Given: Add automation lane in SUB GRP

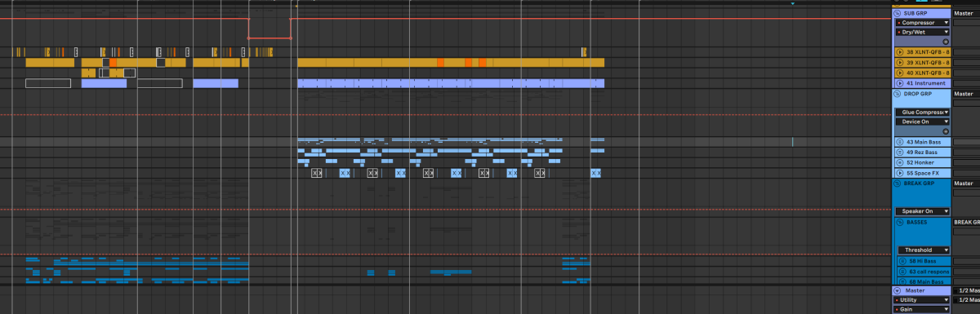Looking at the screenshot, I should point(946,42).
